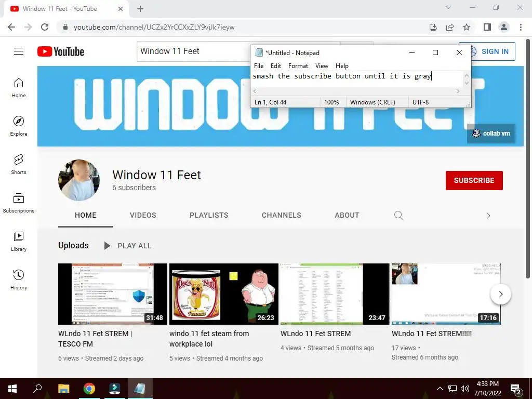Switch to the VIDEOS channel tab

(143, 215)
